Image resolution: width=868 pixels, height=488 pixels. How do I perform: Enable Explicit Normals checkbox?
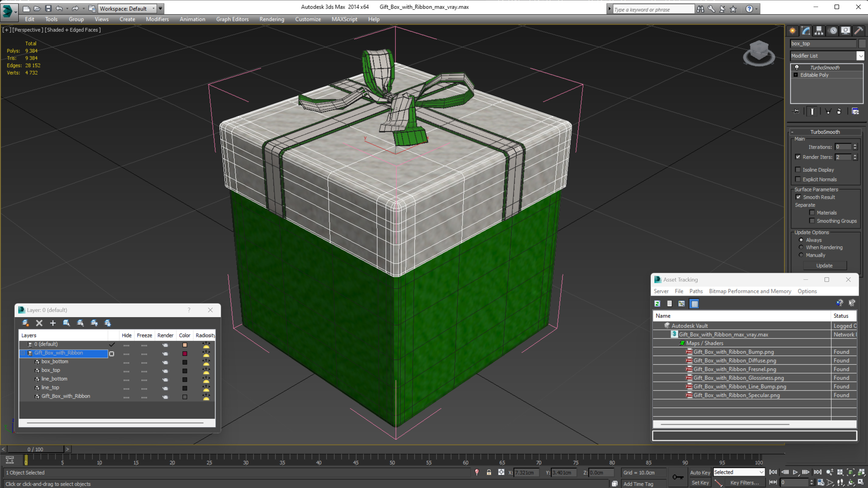pos(798,179)
